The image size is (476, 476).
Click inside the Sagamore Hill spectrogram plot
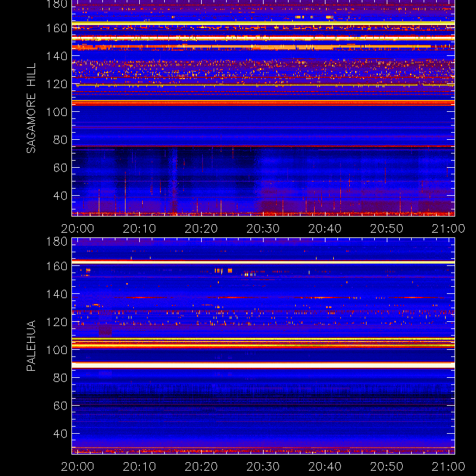click(x=263, y=108)
